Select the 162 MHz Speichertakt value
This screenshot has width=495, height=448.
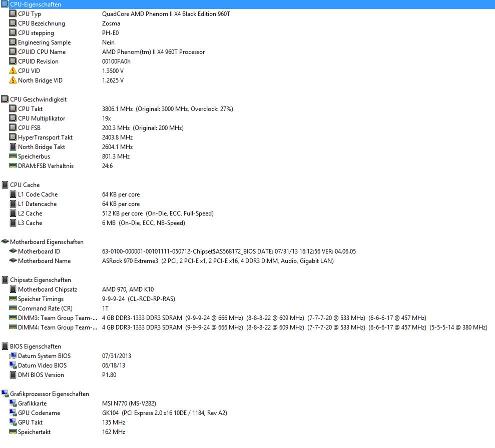pos(113,431)
